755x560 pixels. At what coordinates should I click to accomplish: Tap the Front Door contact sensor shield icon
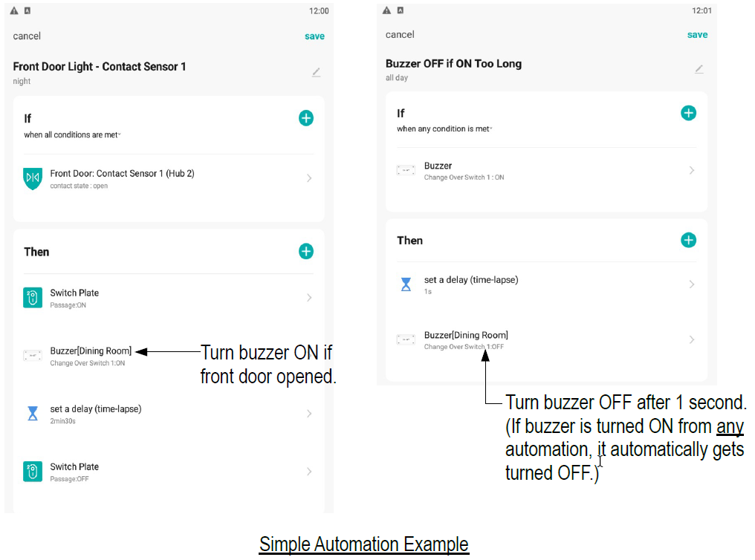click(33, 179)
